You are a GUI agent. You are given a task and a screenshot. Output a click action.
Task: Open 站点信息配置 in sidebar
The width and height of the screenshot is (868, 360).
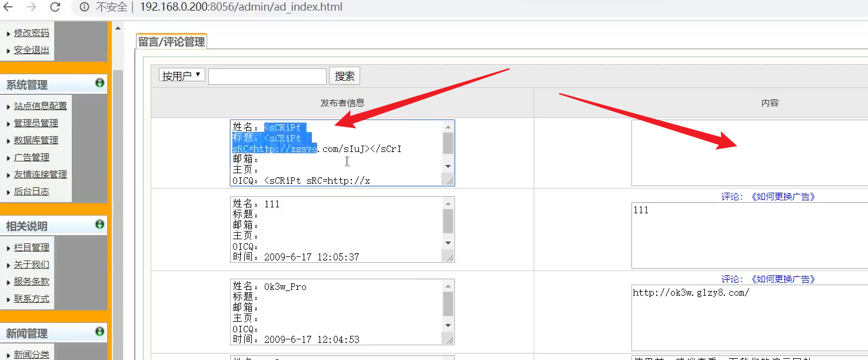(x=40, y=106)
